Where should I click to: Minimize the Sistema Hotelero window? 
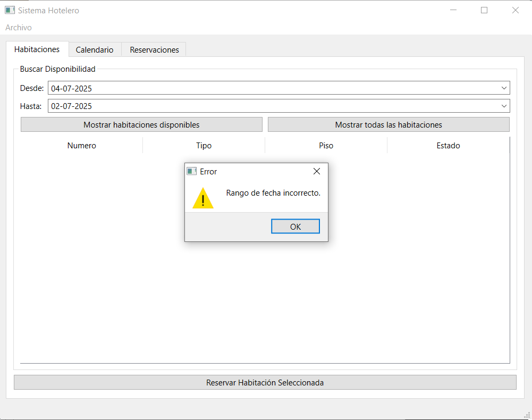(453, 10)
